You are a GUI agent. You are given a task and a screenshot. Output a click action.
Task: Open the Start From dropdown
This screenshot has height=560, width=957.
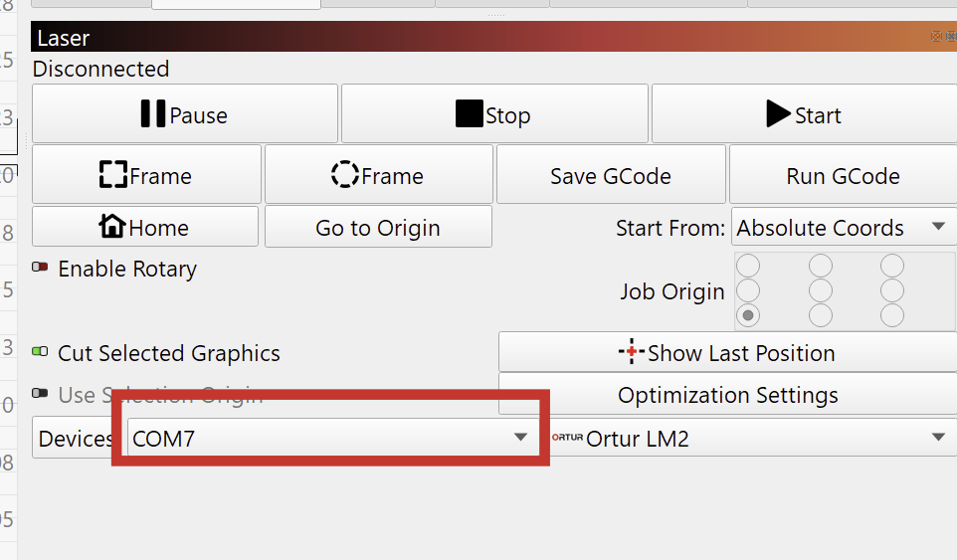[x=842, y=228]
